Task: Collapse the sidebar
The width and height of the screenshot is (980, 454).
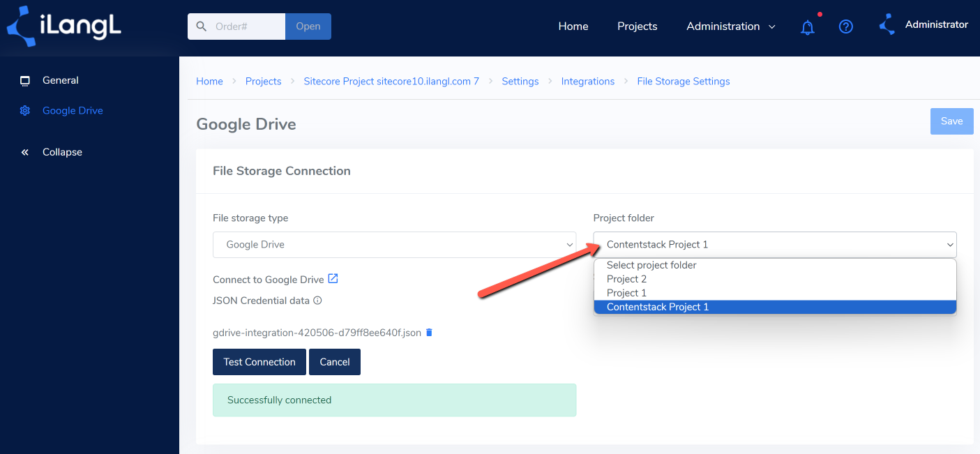Action: 62,152
